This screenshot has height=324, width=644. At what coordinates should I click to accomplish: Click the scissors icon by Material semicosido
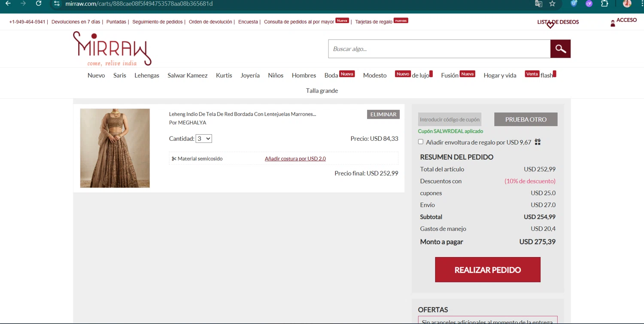click(174, 159)
